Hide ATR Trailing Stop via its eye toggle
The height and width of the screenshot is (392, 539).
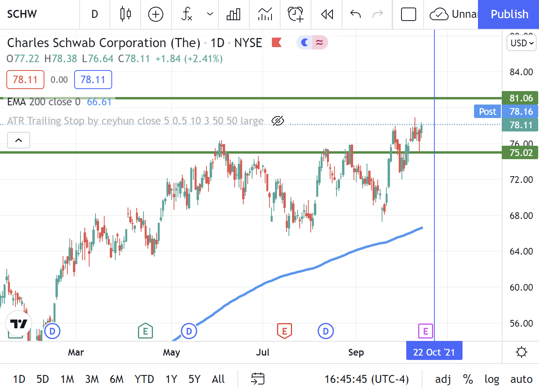(278, 121)
